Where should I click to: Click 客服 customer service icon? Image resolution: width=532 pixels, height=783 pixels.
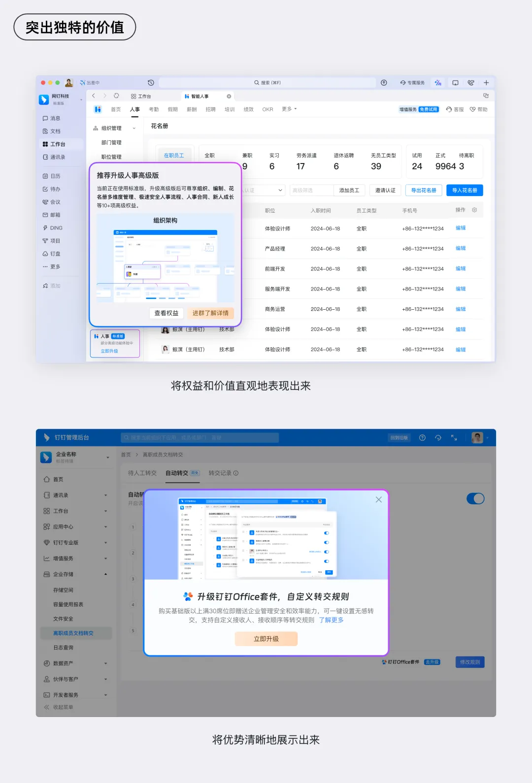[x=455, y=109]
